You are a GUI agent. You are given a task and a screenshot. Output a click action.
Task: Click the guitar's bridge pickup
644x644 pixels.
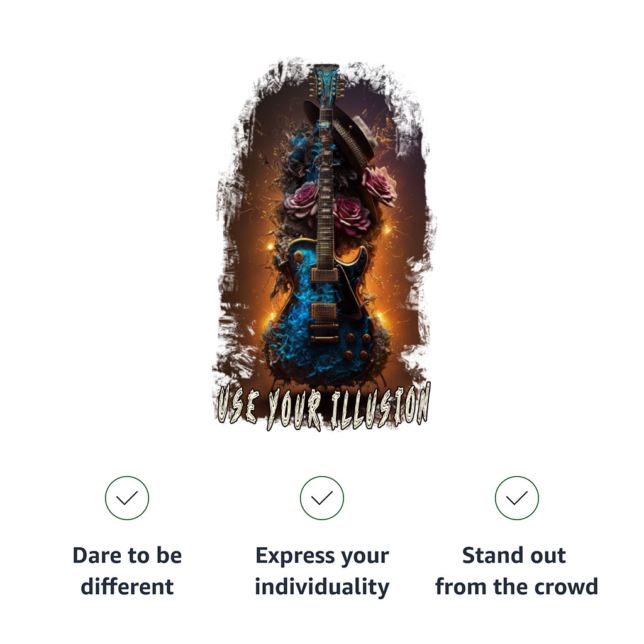324,311
